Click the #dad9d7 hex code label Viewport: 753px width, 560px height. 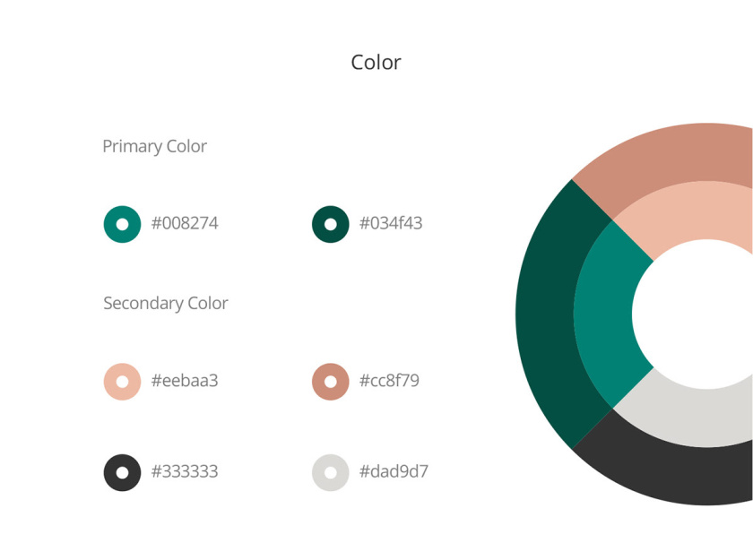pos(394,471)
